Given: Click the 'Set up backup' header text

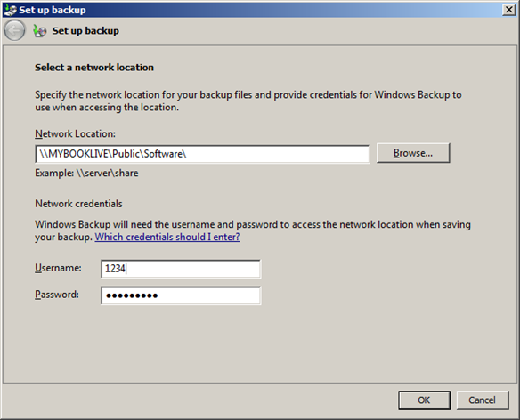Looking at the screenshot, I should click(85, 31).
